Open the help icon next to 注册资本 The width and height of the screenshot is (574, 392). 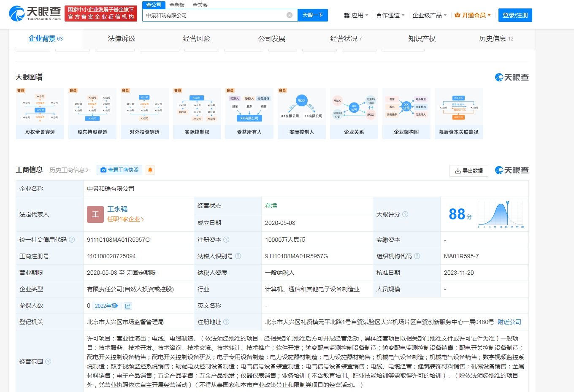tap(226, 240)
